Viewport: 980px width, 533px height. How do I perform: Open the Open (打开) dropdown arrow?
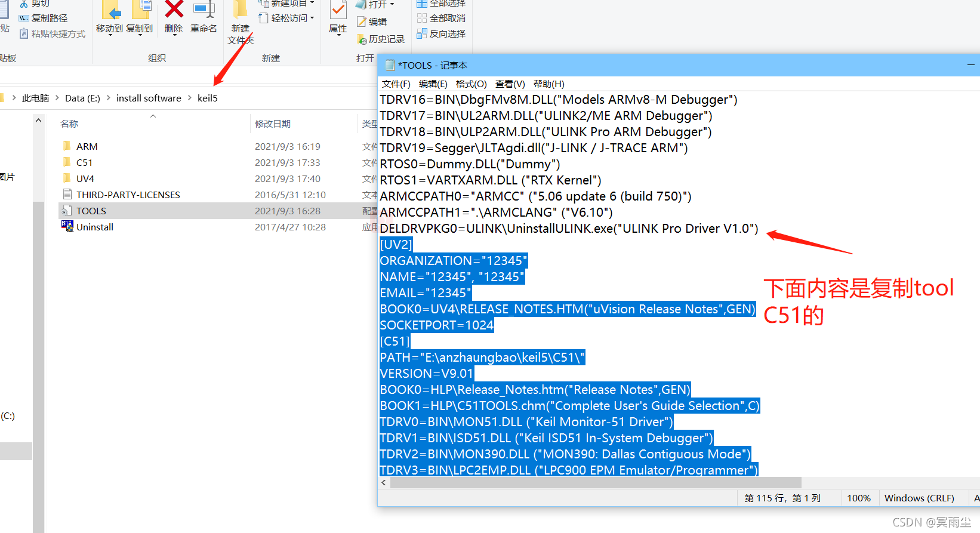pyautogui.click(x=392, y=4)
